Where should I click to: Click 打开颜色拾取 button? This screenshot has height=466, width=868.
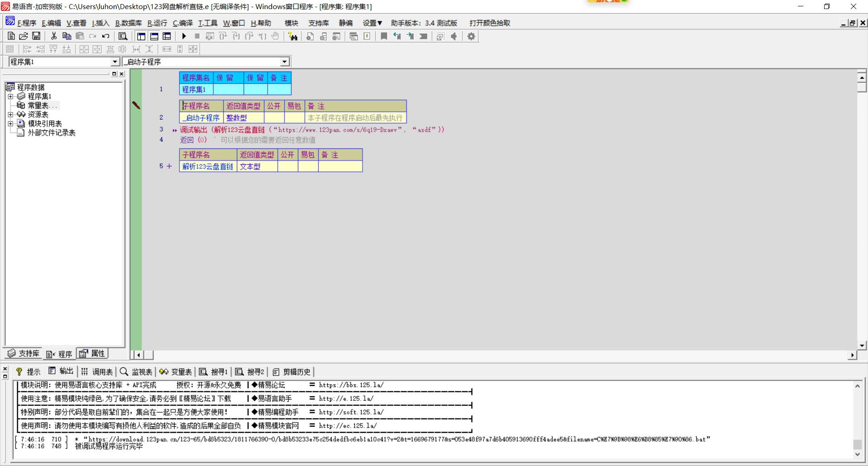tap(490, 23)
